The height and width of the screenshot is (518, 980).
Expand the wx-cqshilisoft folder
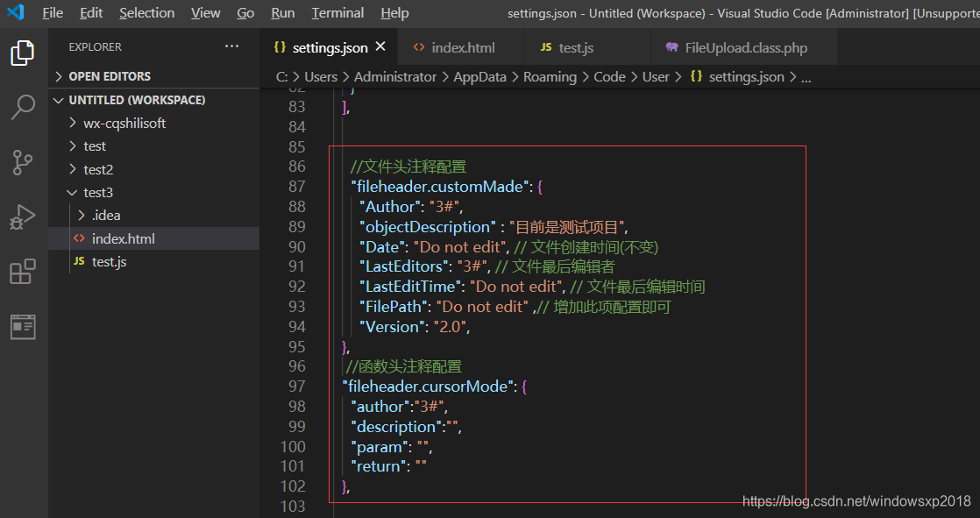click(x=124, y=124)
